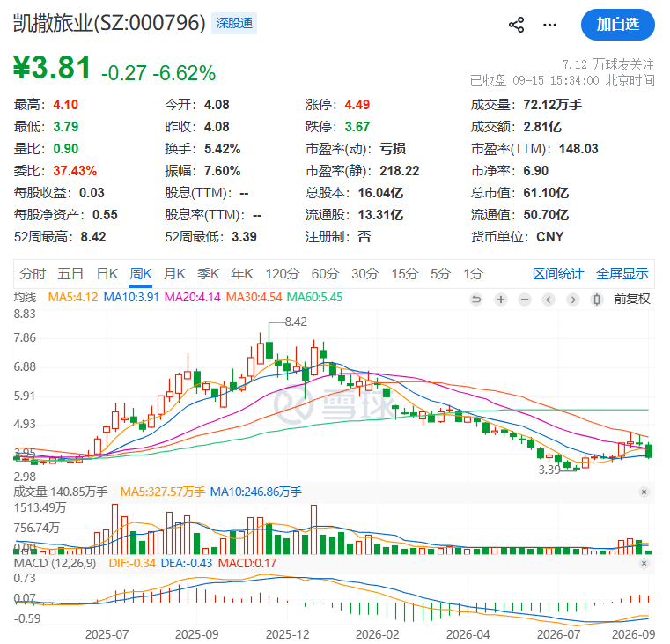Choose the 120分 interval tab

coord(283,274)
